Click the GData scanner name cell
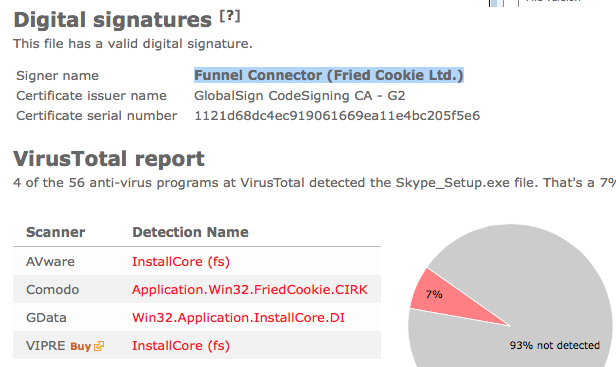The width and height of the screenshot is (616, 367). pos(46,317)
